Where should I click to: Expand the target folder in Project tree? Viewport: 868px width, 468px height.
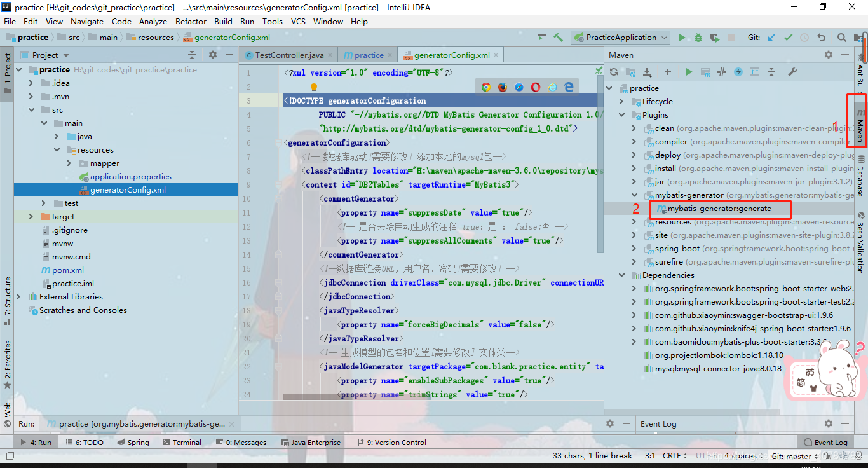(x=31, y=217)
